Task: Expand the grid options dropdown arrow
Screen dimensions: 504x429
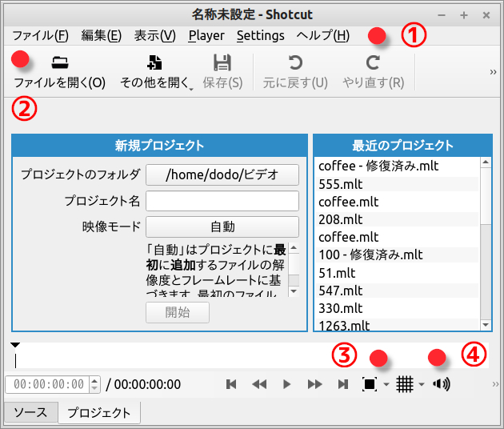Action: [422, 385]
